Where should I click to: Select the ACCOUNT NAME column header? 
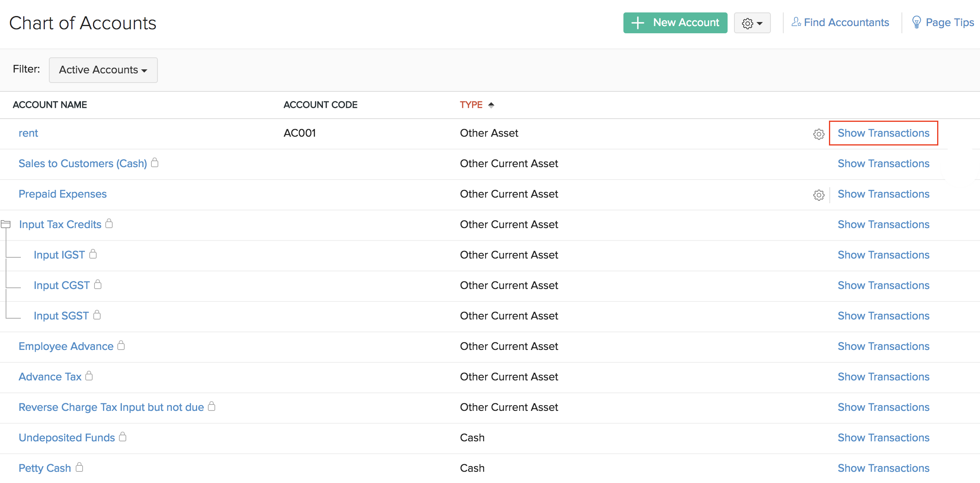tap(49, 105)
